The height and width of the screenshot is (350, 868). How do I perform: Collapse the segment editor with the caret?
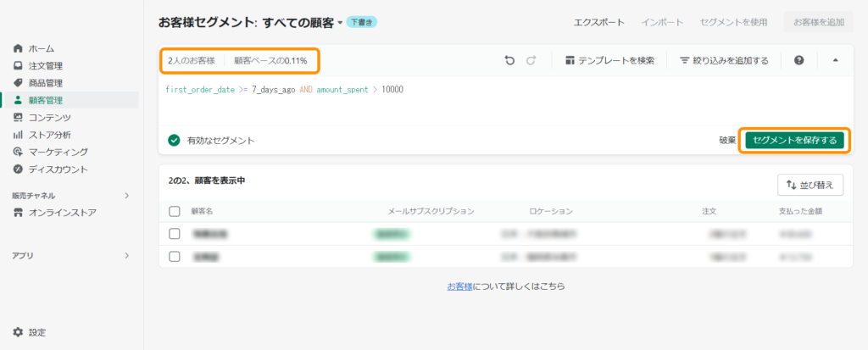tap(834, 61)
